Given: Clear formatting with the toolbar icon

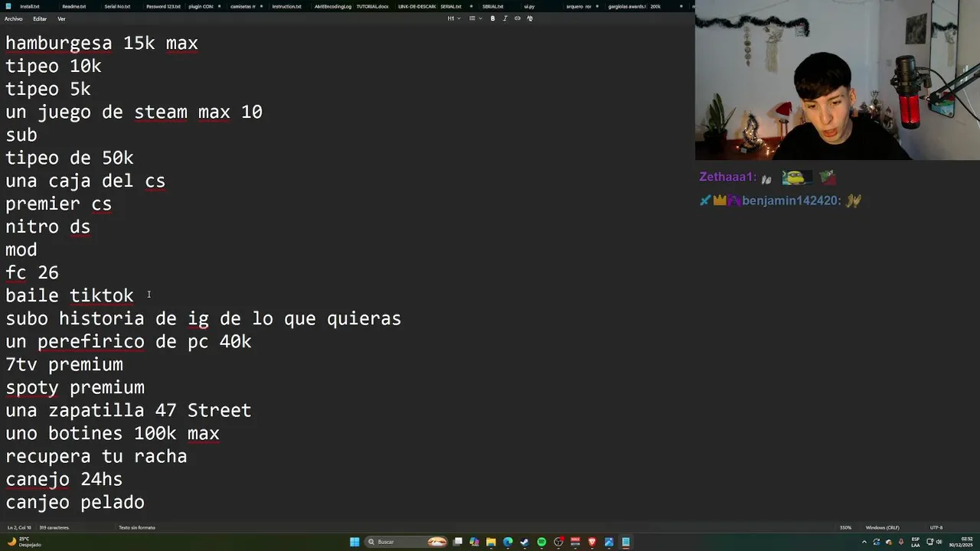Looking at the screenshot, I should (530, 18).
